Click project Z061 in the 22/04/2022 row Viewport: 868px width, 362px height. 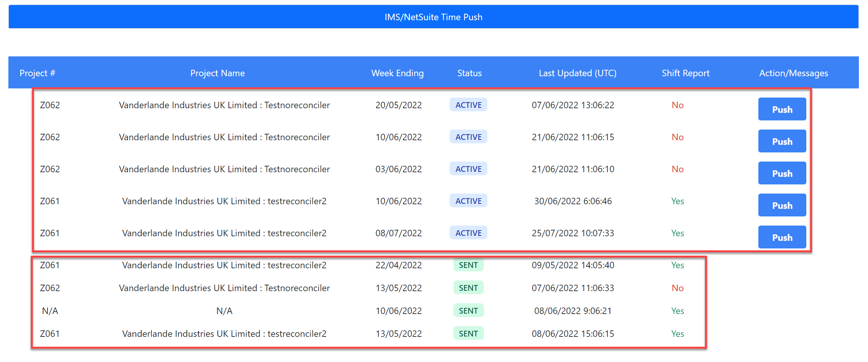50,265
